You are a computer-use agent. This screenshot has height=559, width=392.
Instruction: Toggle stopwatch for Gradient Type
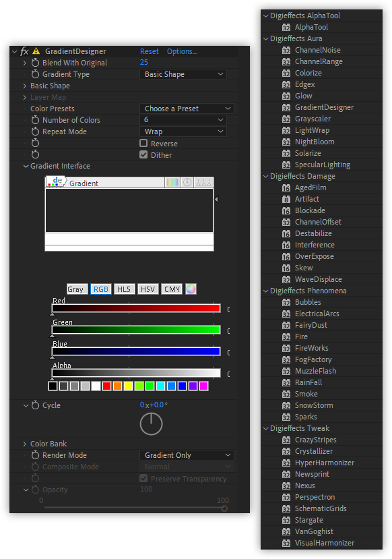coord(35,74)
